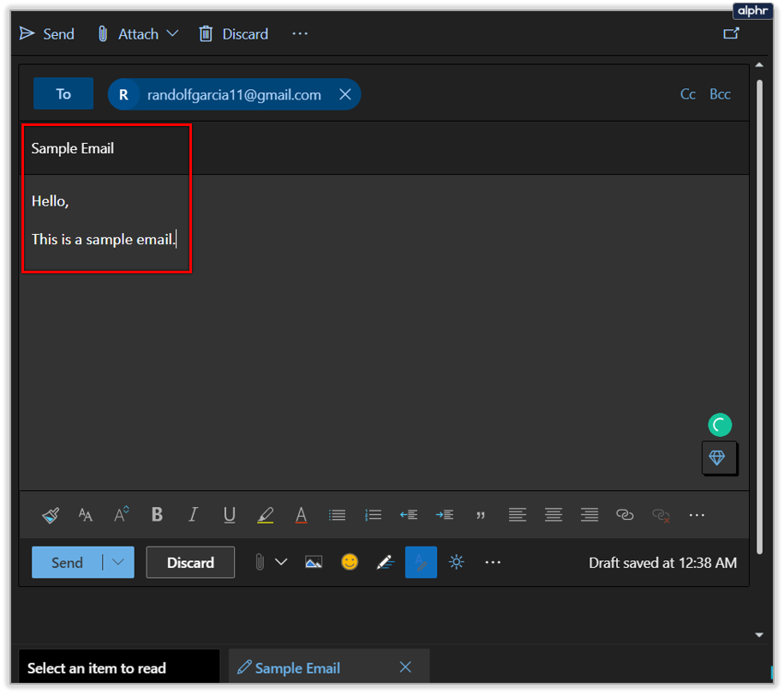This screenshot has height=694, width=784.
Task: Expand the Attach dropdown in top toolbar
Action: click(172, 33)
